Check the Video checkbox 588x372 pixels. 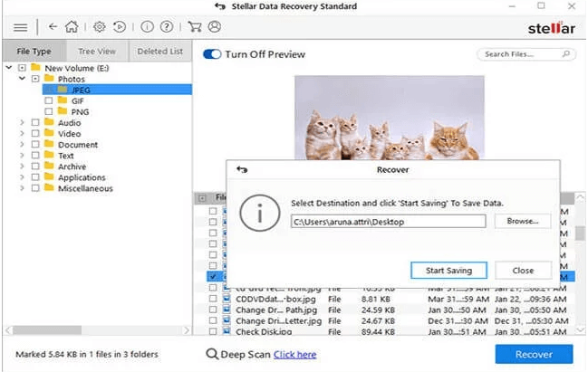click(35, 133)
